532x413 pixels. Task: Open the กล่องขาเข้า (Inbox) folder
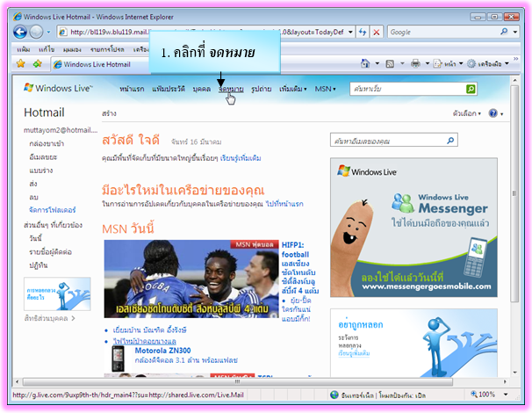(x=47, y=143)
